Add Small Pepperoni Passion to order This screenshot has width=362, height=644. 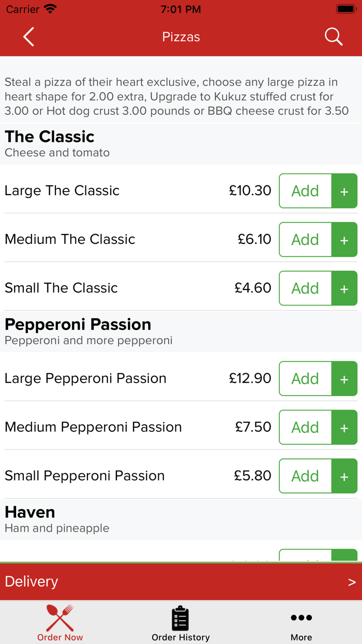click(305, 476)
